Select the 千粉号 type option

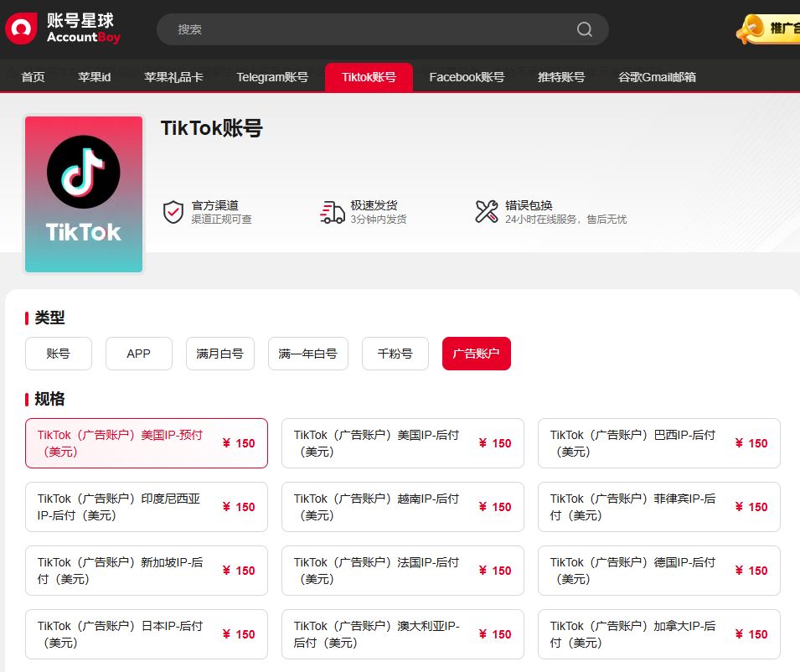click(395, 354)
